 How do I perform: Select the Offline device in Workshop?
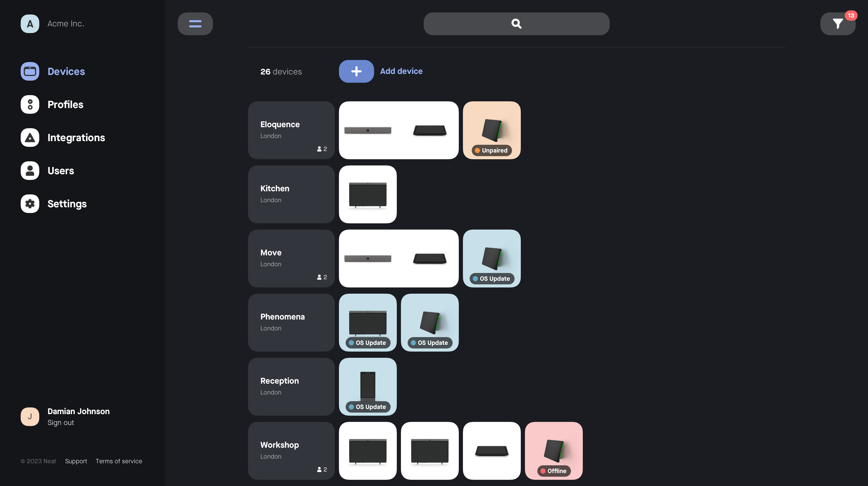(x=554, y=451)
